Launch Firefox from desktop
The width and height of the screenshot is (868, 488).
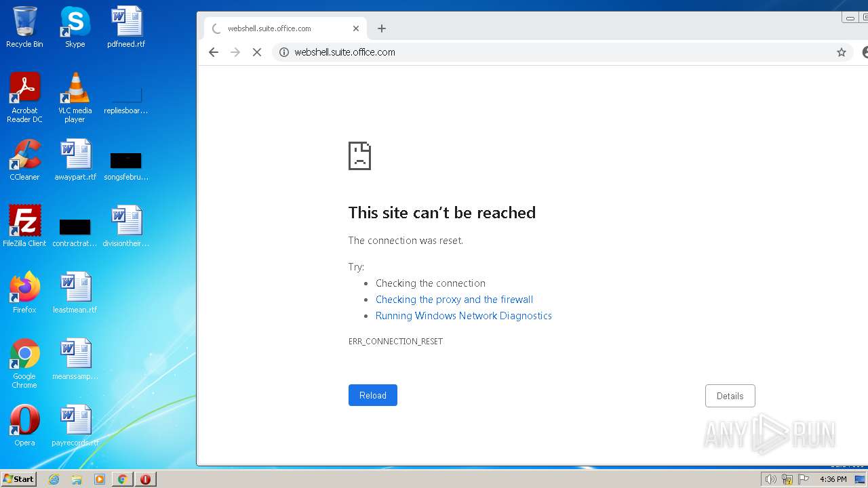(x=24, y=293)
